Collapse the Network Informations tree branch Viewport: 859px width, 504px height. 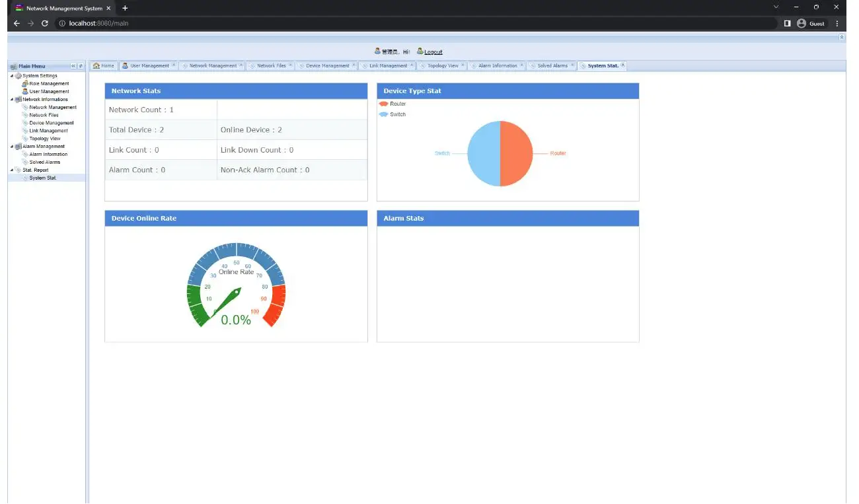[x=11, y=99]
